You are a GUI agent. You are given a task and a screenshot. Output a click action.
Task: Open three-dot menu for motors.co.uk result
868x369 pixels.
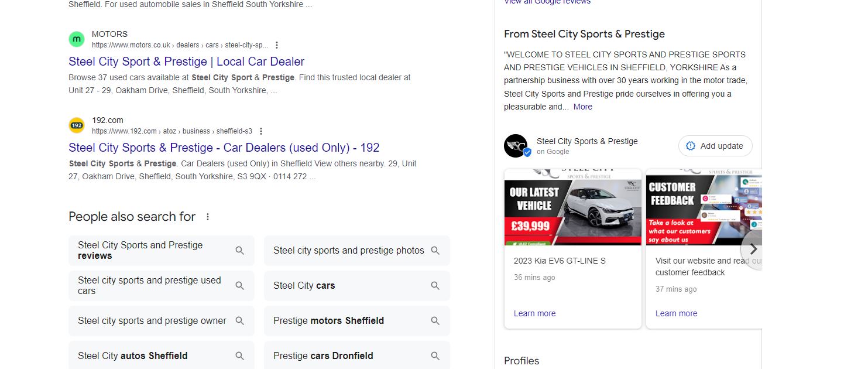(277, 45)
